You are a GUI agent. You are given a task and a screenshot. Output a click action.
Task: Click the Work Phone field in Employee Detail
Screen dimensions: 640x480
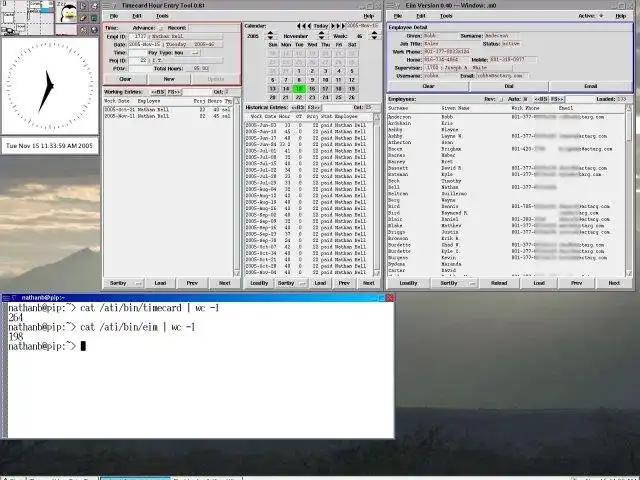[447, 51]
